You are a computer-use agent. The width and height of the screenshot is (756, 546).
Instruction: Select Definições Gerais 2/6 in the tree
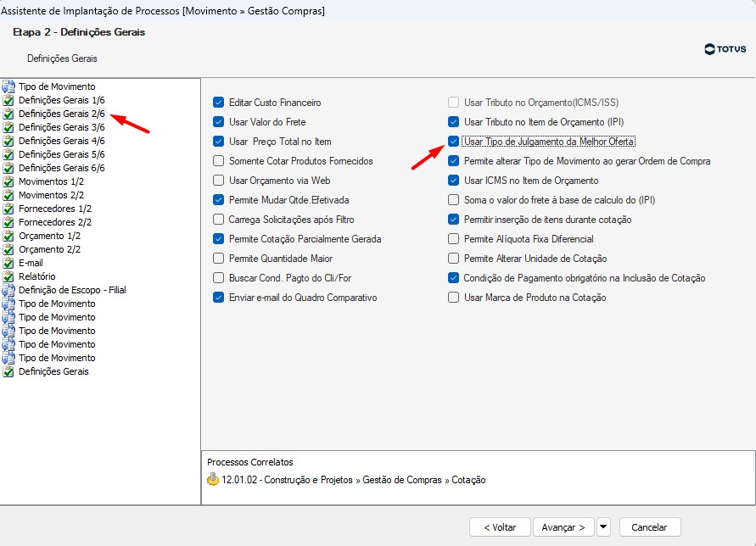61,114
